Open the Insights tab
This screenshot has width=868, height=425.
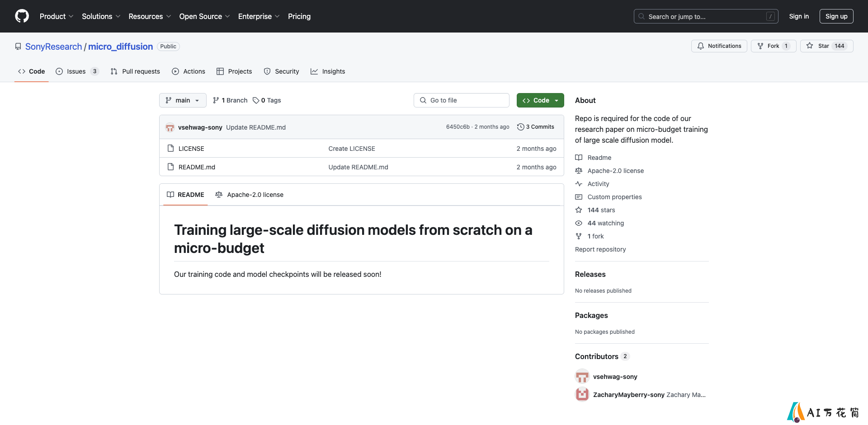[328, 71]
